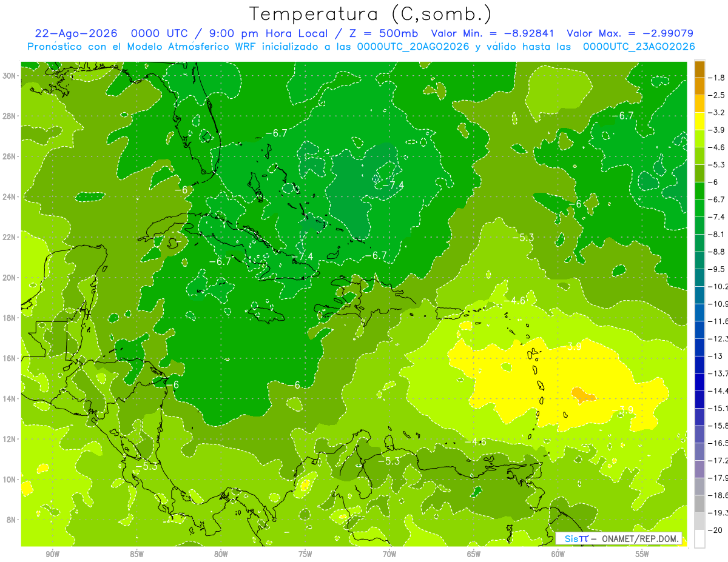Image resolution: width=728 pixels, height=562 pixels.
Task: Click the bright yellow legend swatch below -3.2
Action: point(699,121)
